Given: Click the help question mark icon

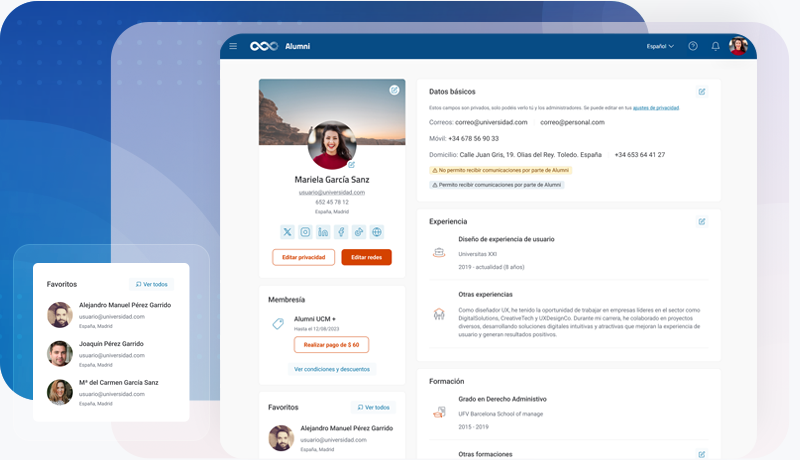Looking at the screenshot, I should pos(693,46).
